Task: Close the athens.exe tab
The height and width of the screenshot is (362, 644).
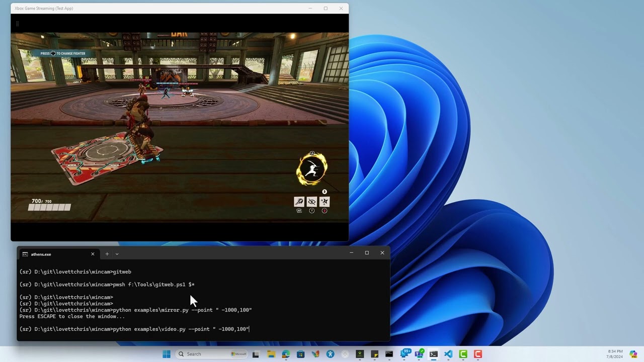Action: pos(93,254)
